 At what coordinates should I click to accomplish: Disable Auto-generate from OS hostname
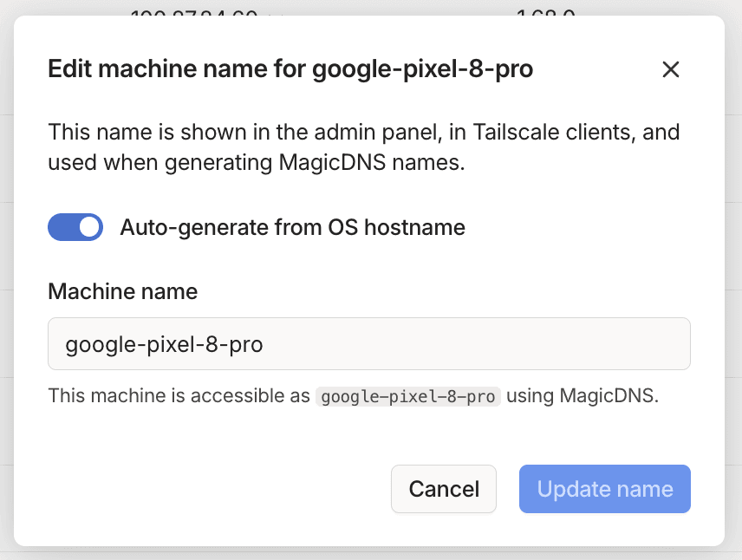click(x=75, y=227)
